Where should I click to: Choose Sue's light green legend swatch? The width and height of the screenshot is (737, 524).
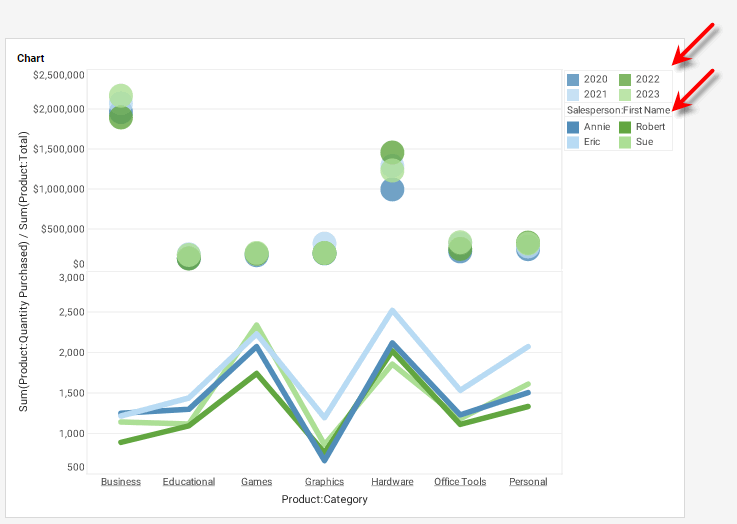coord(625,142)
